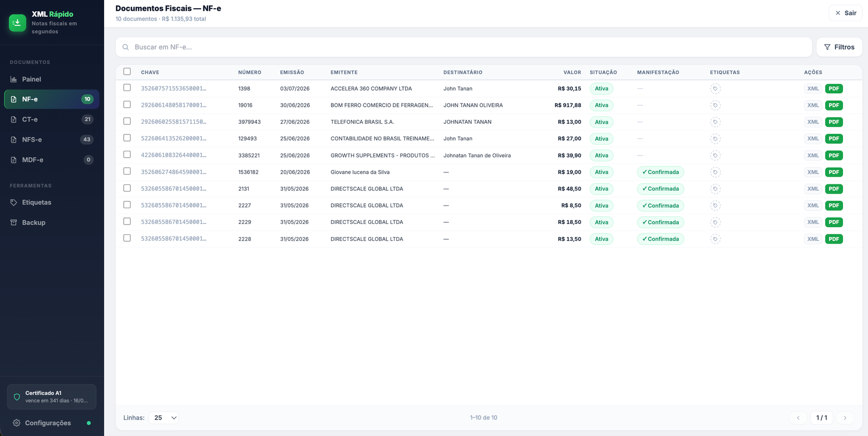Open the Linhas 25 rows dropdown
Screen dimensions: 868x436
[x=164, y=418]
